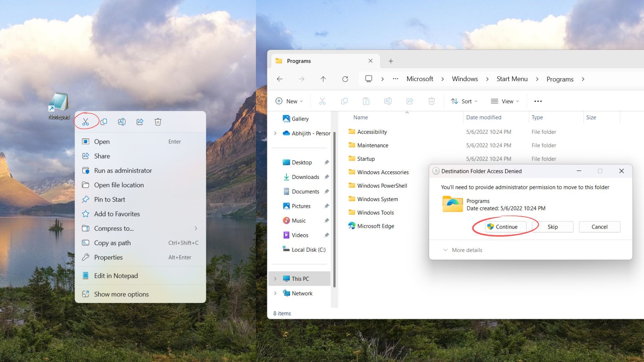Select the Rename icon on the Explorer toolbar

pyautogui.click(x=388, y=101)
